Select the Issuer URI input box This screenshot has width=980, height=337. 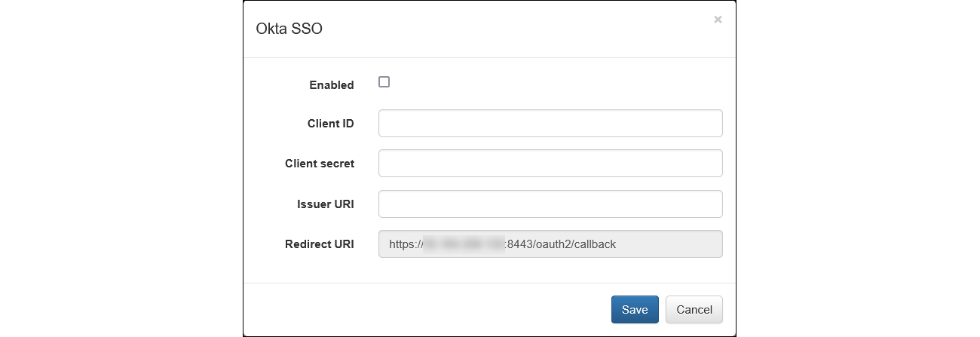550,204
